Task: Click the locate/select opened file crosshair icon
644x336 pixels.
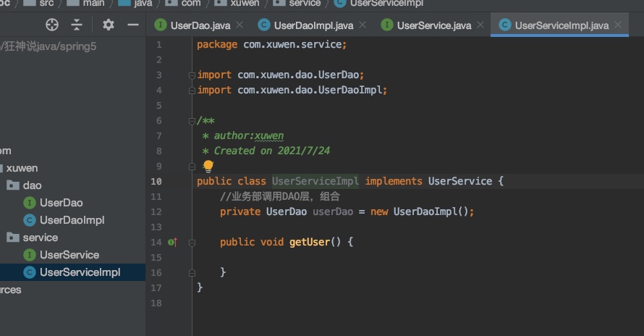Action: (52, 25)
